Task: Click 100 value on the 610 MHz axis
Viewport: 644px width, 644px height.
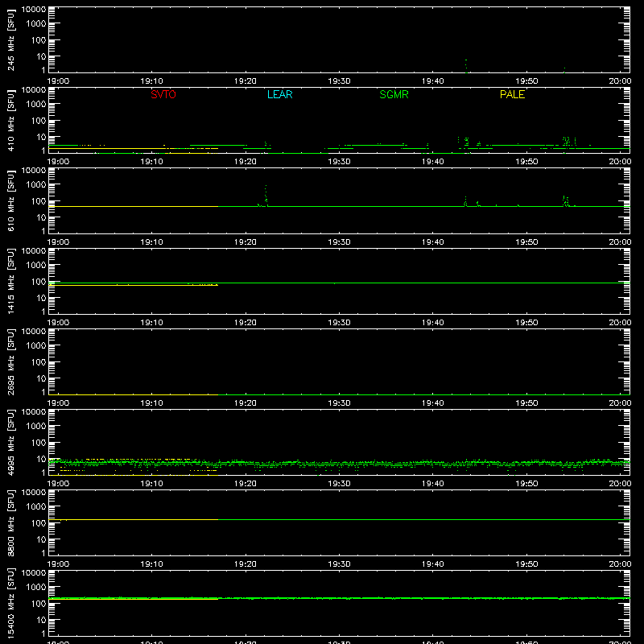Action: click(x=39, y=201)
